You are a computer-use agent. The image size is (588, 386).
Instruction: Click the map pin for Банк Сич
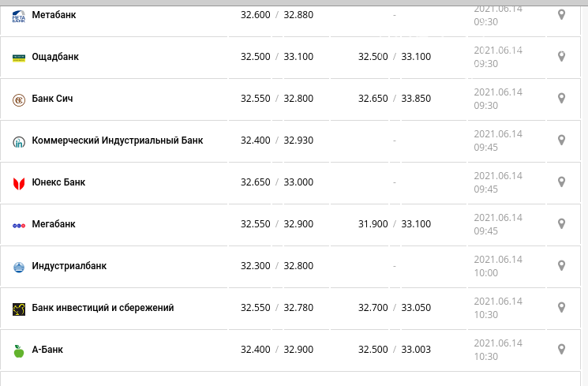561,99
